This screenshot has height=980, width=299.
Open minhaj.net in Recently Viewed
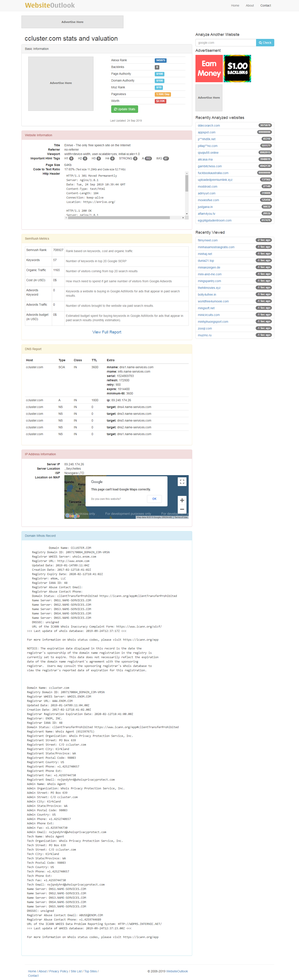[205, 254]
